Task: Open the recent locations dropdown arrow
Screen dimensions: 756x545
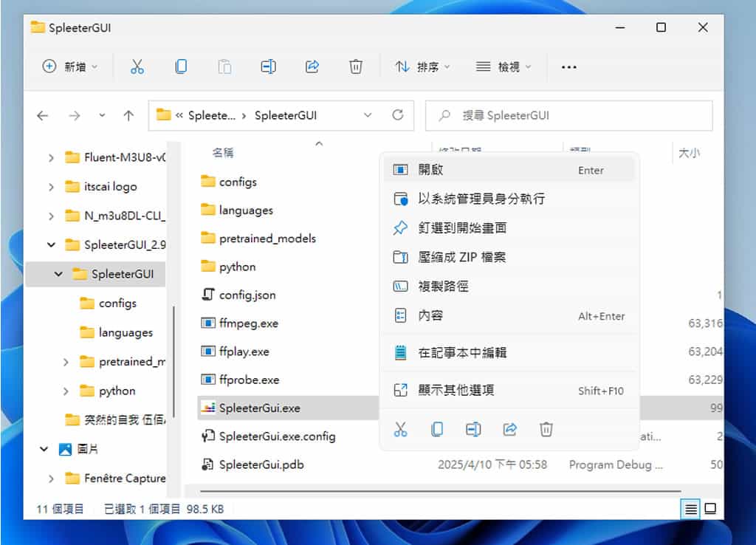Action: tap(102, 116)
